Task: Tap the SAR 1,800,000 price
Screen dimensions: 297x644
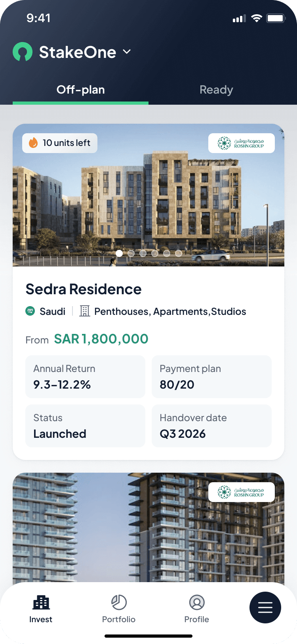Action: pyautogui.click(x=101, y=339)
